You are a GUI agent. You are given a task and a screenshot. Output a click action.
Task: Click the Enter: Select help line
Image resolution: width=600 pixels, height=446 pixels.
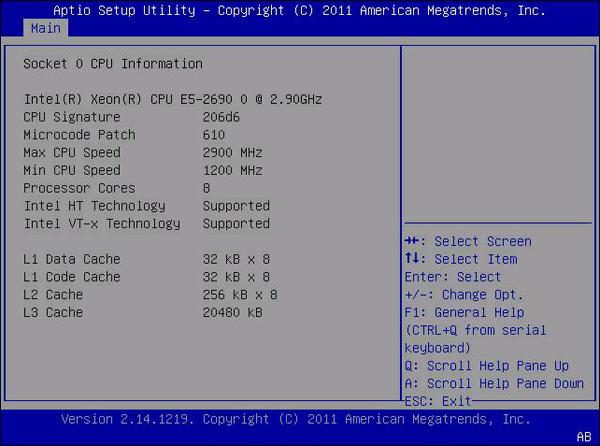pos(453,277)
